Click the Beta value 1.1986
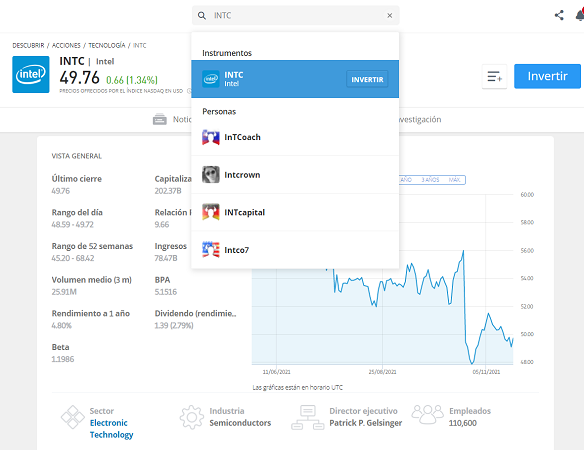Viewport: 584px width, 450px height. pyautogui.click(x=63, y=359)
